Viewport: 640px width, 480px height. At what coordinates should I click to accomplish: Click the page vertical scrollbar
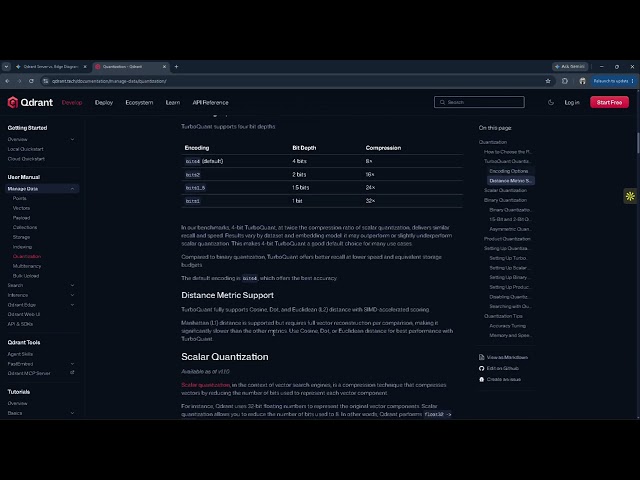pyautogui.click(x=638, y=143)
